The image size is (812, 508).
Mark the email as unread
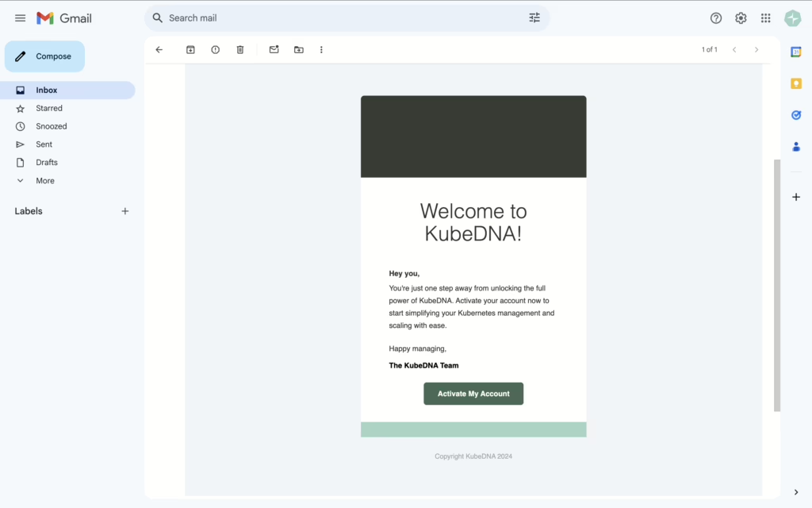274,50
